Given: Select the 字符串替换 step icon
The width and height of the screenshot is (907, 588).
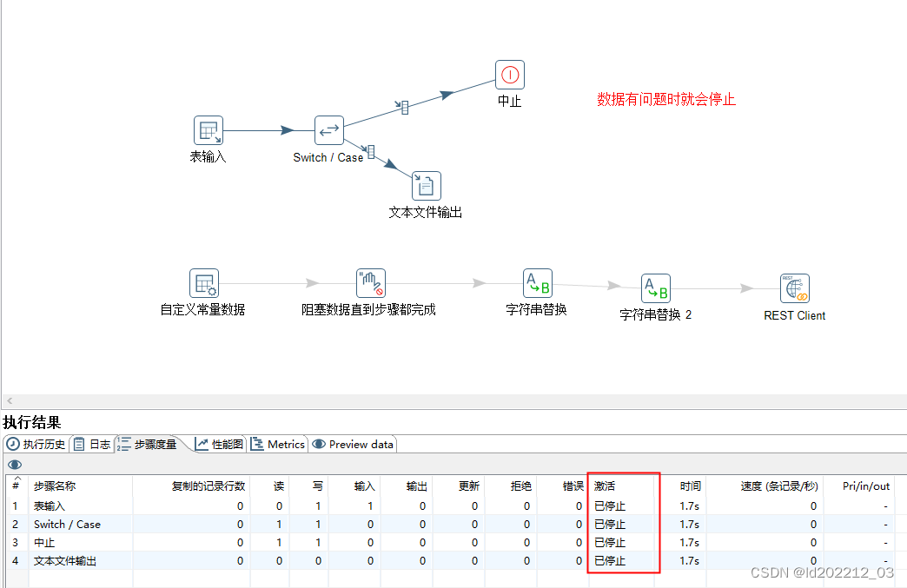Looking at the screenshot, I should 538,283.
